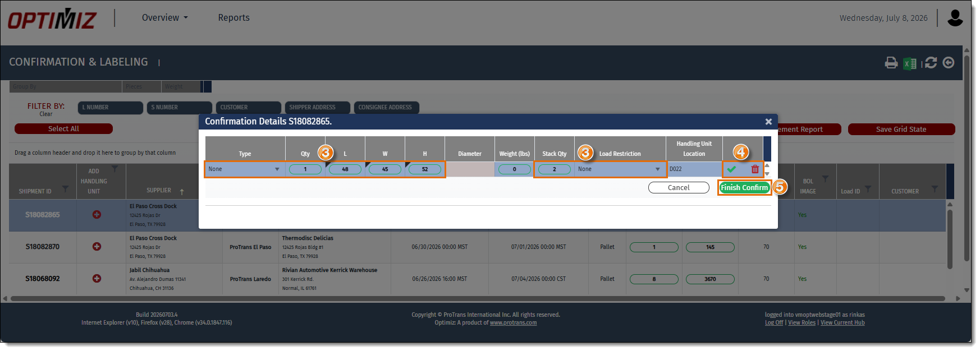Open the Overview menu

tap(165, 18)
